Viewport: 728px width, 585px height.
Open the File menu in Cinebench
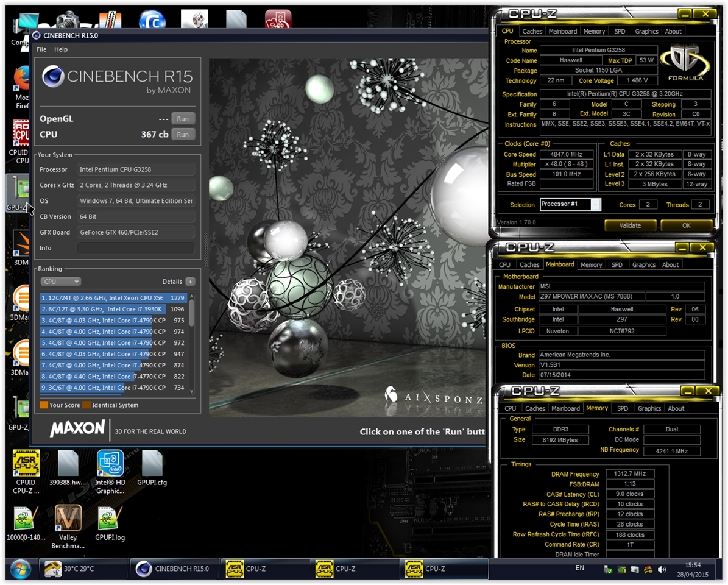[x=41, y=49]
